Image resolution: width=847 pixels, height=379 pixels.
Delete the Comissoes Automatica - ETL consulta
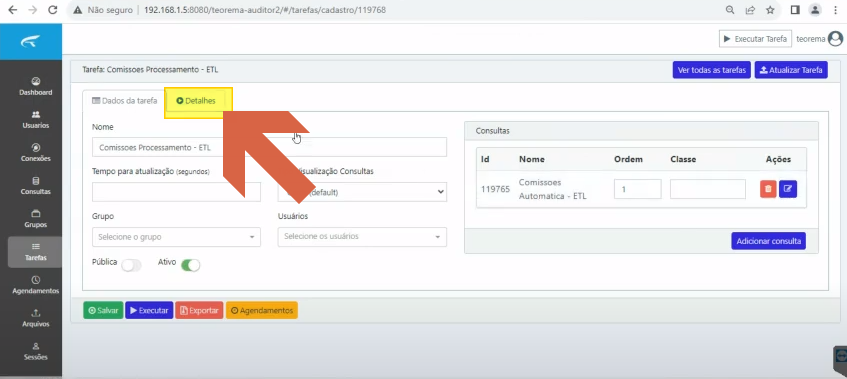pos(768,189)
